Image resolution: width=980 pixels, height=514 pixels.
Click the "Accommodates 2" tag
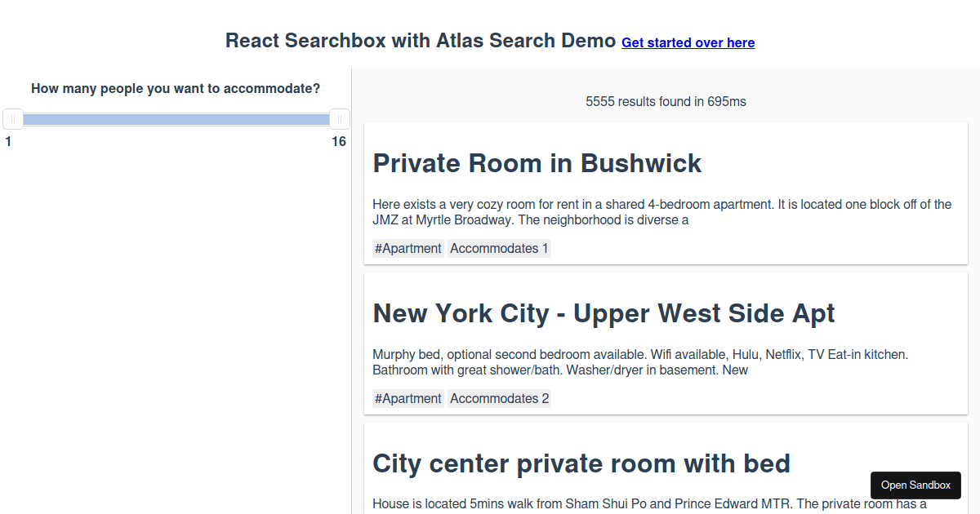(x=499, y=398)
